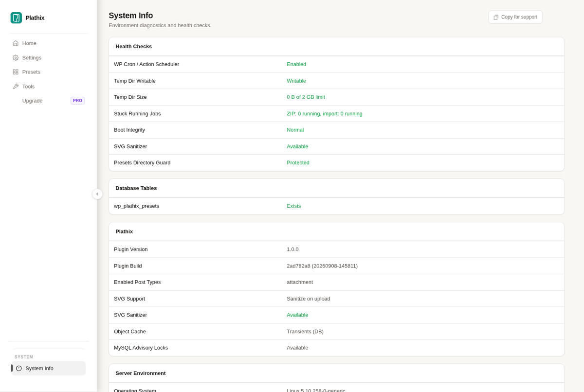Click SVG Sanitizer label in Health Checks
Screen dimensions: 584x392
coord(130,146)
